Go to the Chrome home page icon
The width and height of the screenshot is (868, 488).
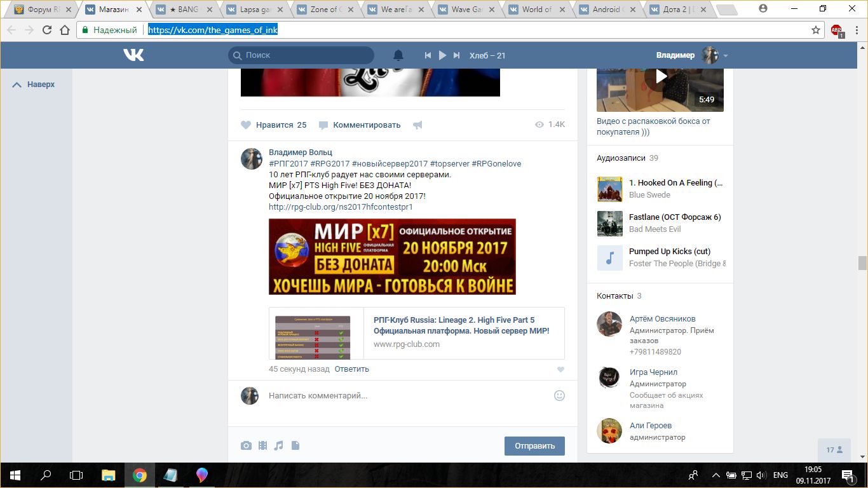coord(65,30)
